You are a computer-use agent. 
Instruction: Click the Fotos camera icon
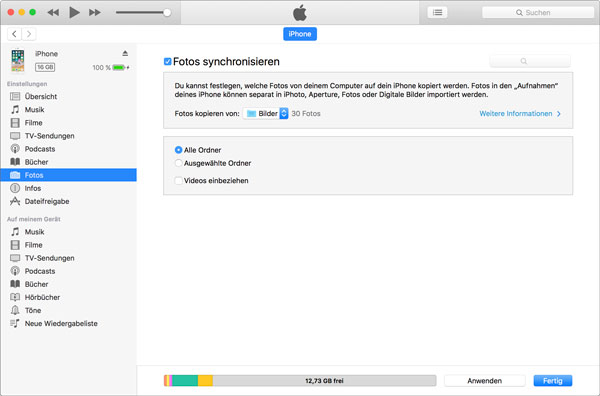(15, 175)
